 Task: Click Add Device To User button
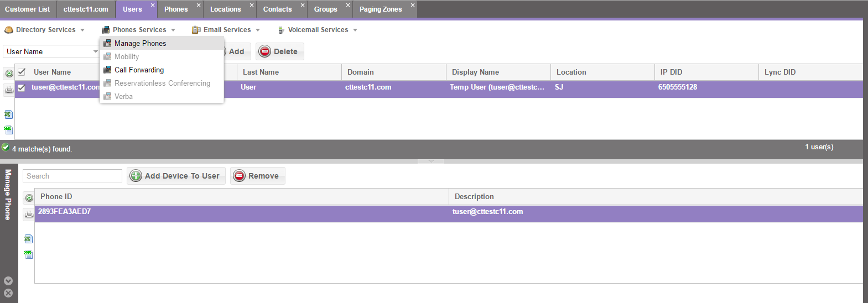click(176, 176)
